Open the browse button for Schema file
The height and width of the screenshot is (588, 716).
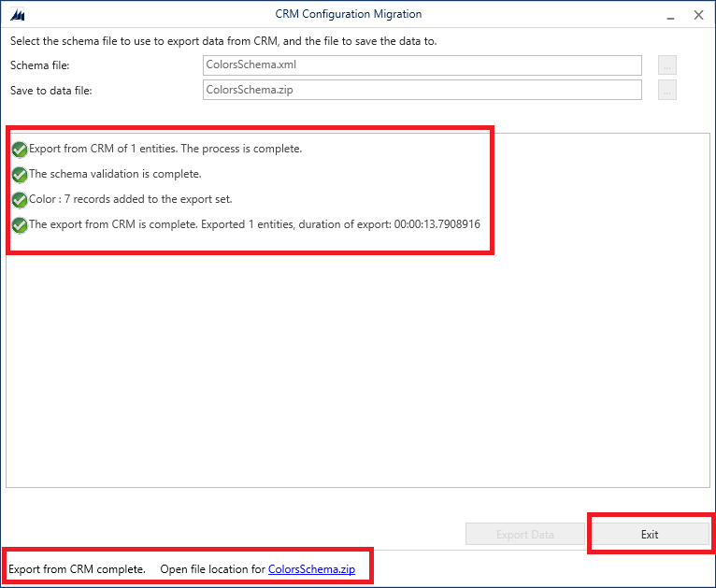[x=666, y=65]
